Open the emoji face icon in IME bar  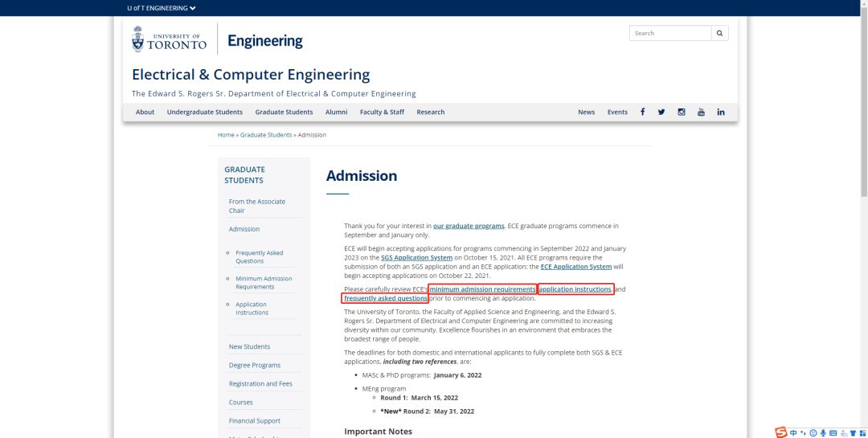pyautogui.click(x=813, y=433)
